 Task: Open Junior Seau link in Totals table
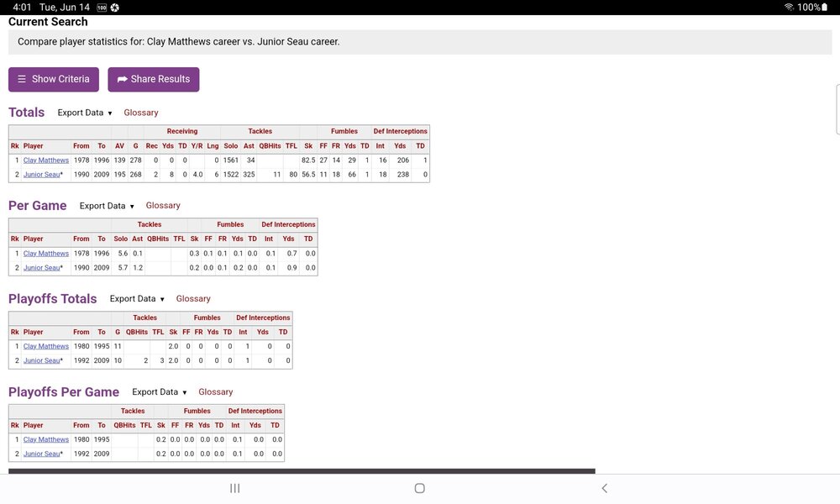[42, 175]
